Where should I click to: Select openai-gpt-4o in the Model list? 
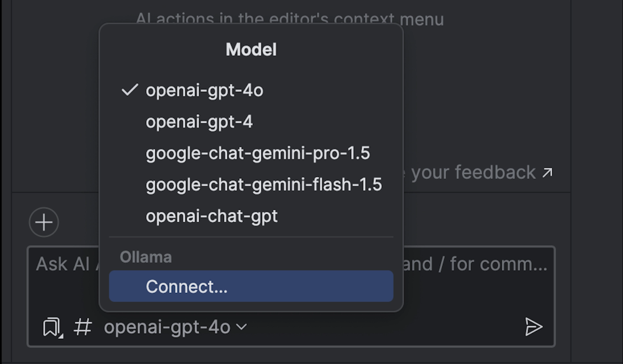(x=204, y=90)
